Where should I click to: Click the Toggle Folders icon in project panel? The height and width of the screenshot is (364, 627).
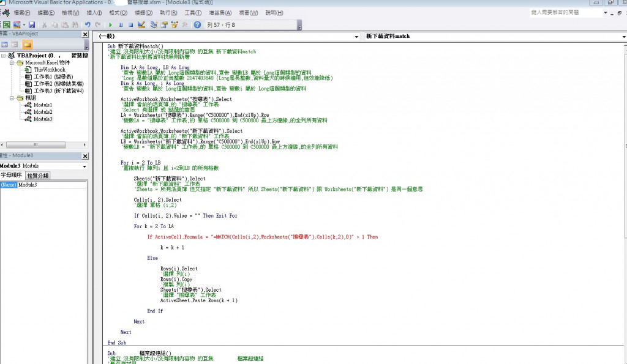27,44
